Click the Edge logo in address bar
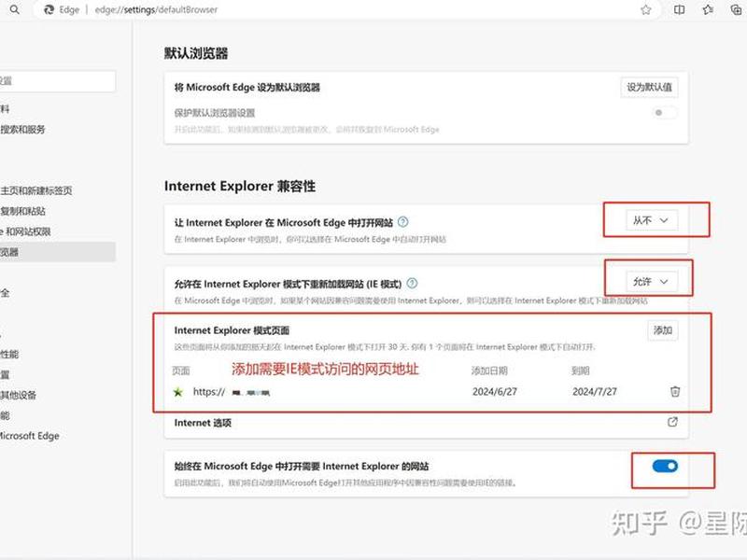Image resolution: width=747 pixels, height=560 pixels. pyautogui.click(x=49, y=9)
